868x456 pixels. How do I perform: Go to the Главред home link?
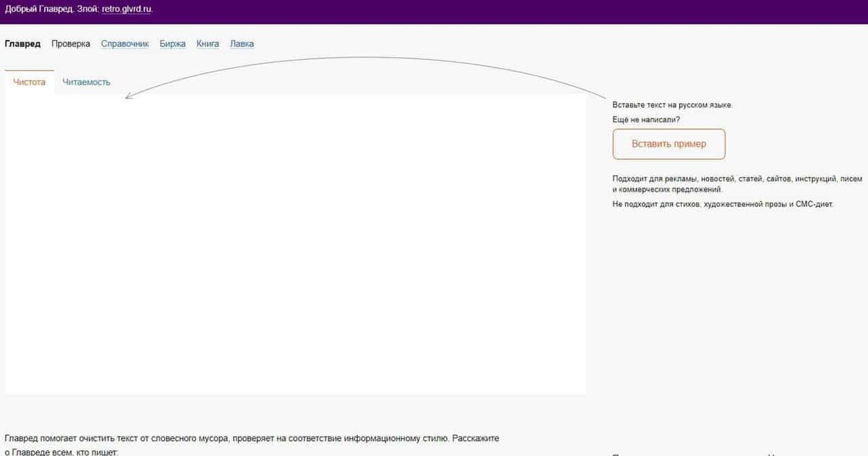pos(22,43)
